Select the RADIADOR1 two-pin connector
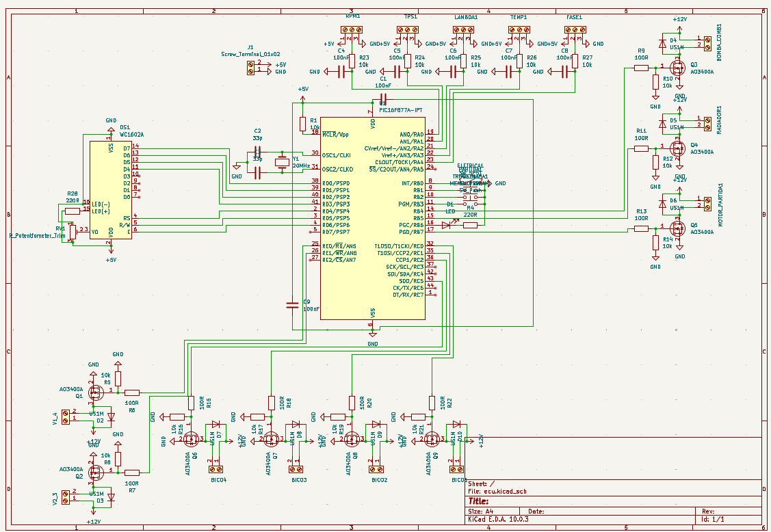 [707, 123]
